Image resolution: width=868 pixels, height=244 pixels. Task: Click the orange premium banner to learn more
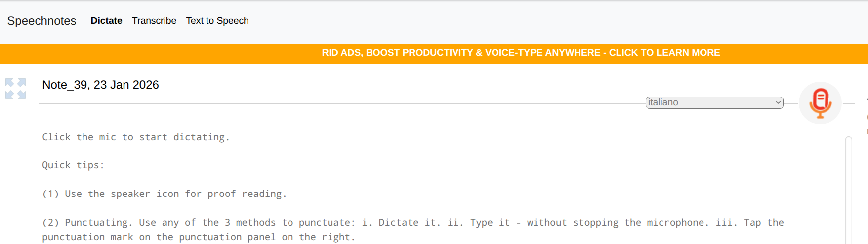[521, 53]
